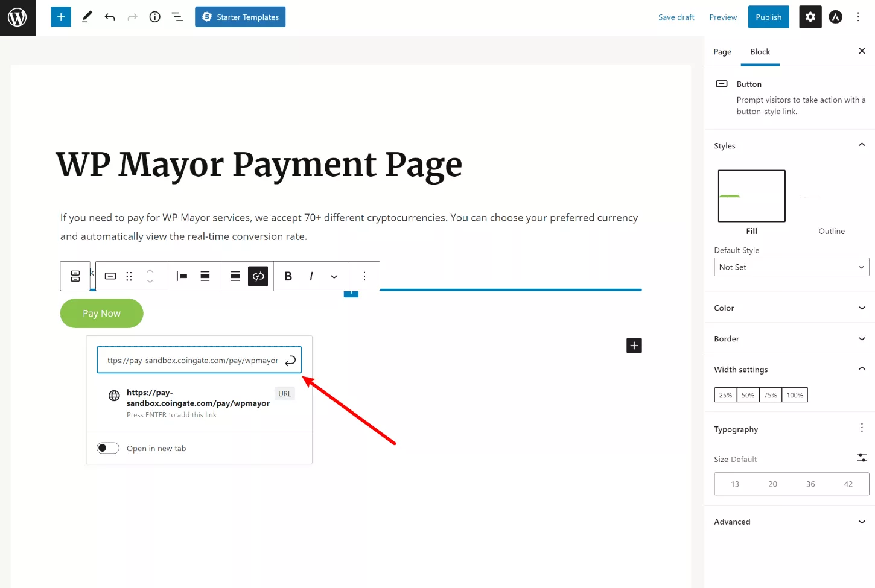This screenshot has height=588, width=875.
Task: Choose font size 42
Action: coord(848,484)
